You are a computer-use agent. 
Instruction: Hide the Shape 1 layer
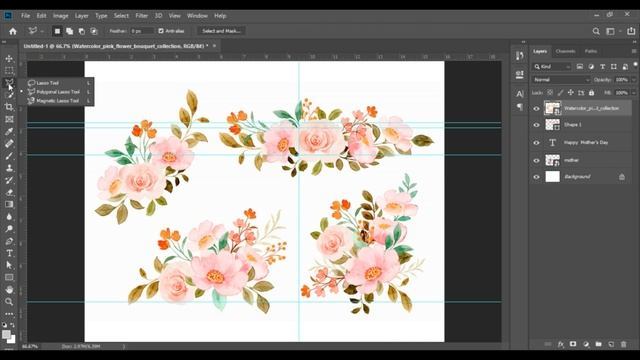point(536,125)
